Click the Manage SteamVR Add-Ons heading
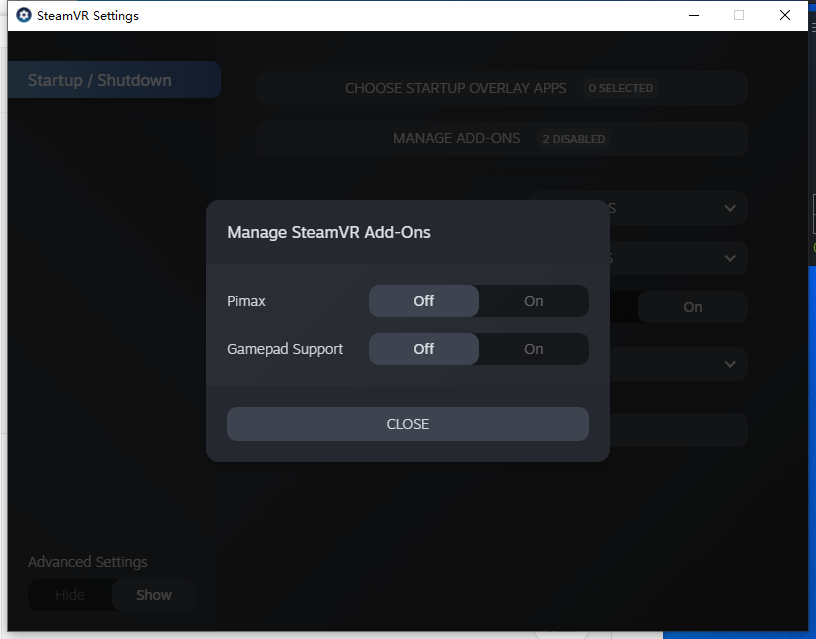The width and height of the screenshot is (816, 639). tap(329, 232)
